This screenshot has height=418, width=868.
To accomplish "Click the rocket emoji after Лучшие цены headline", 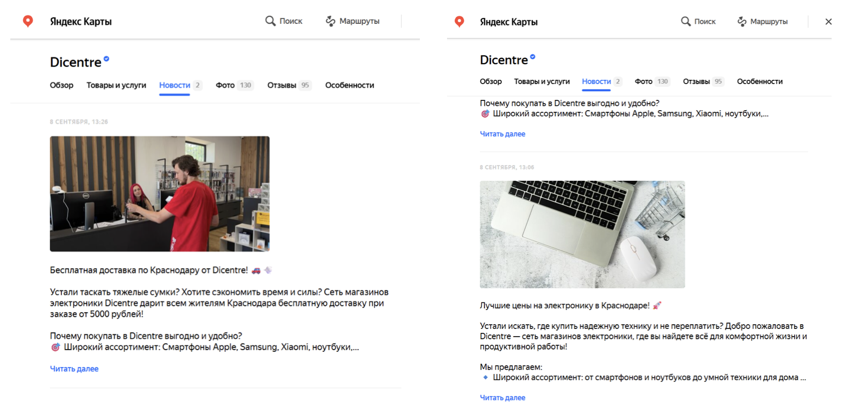I will [657, 306].
